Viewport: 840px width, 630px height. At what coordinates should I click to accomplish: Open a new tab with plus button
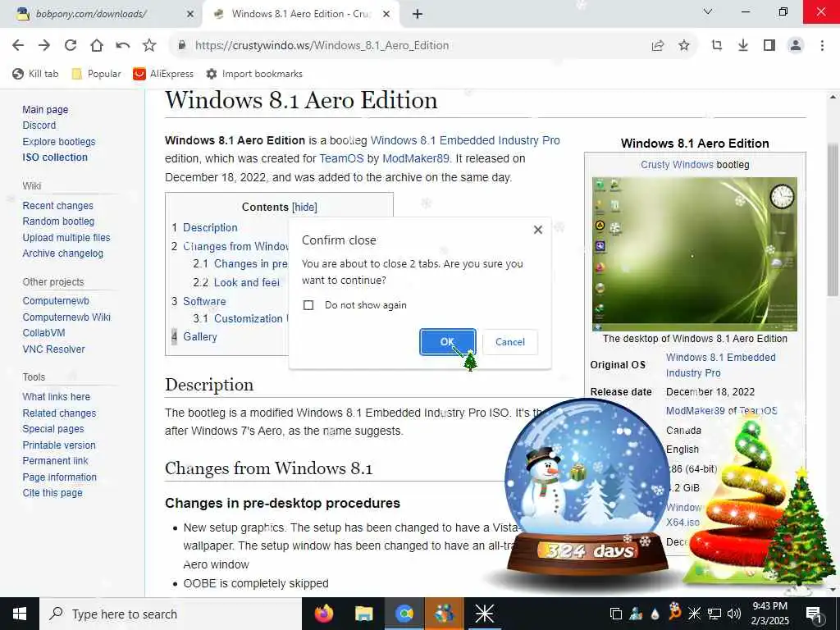tap(418, 15)
